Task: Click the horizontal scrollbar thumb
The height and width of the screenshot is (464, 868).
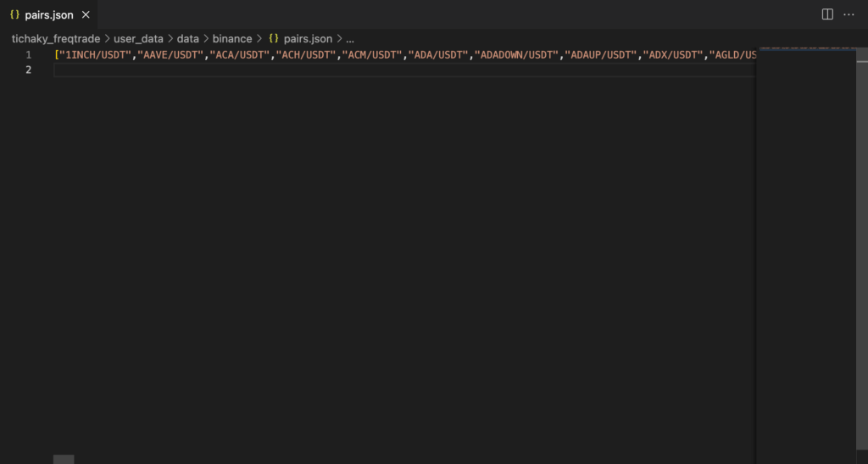Action: click(64, 459)
